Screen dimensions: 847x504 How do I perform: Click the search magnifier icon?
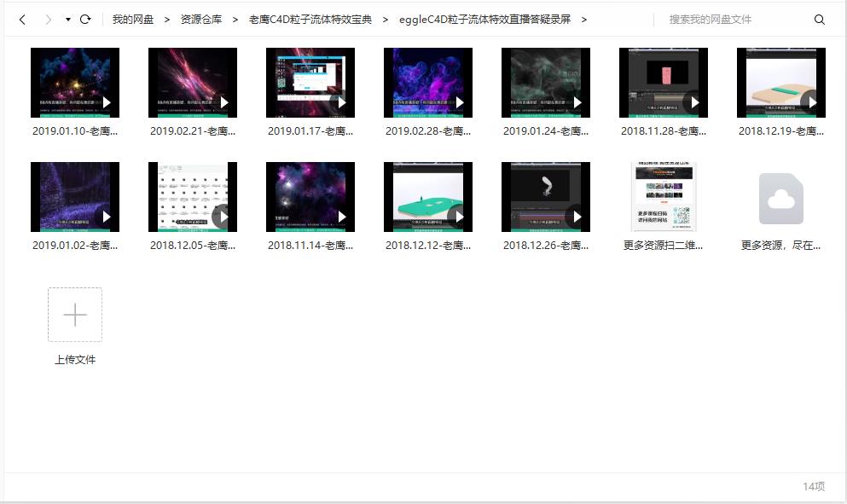click(820, 20)
